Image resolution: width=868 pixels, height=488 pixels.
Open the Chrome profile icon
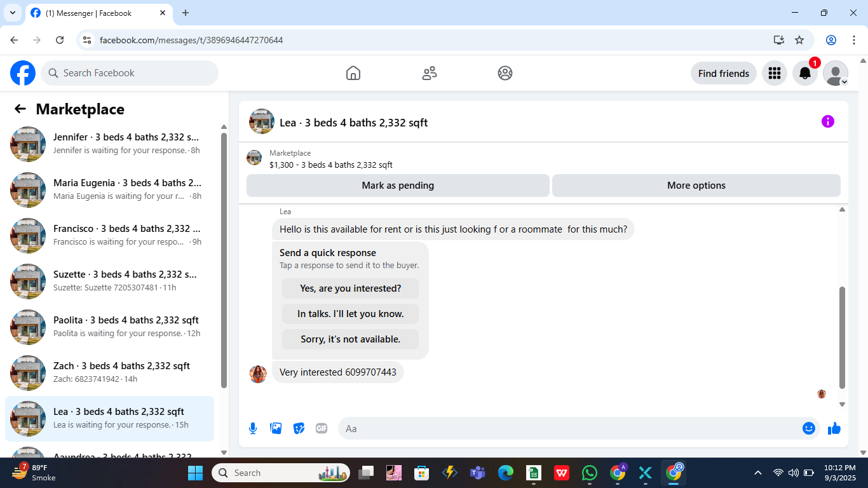(831, 40)
